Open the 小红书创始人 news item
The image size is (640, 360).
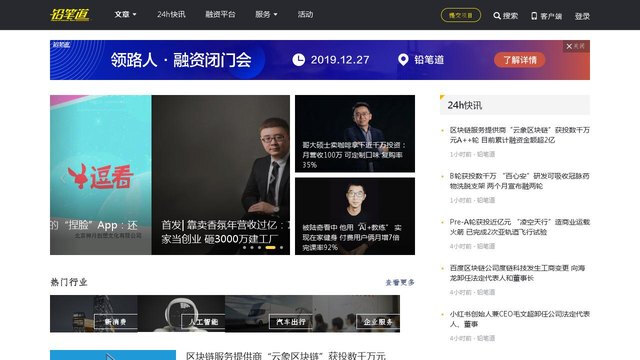point(519,319)
